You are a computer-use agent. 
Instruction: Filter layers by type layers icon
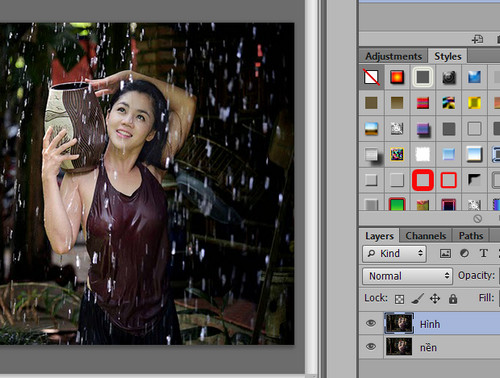(484, 253)
